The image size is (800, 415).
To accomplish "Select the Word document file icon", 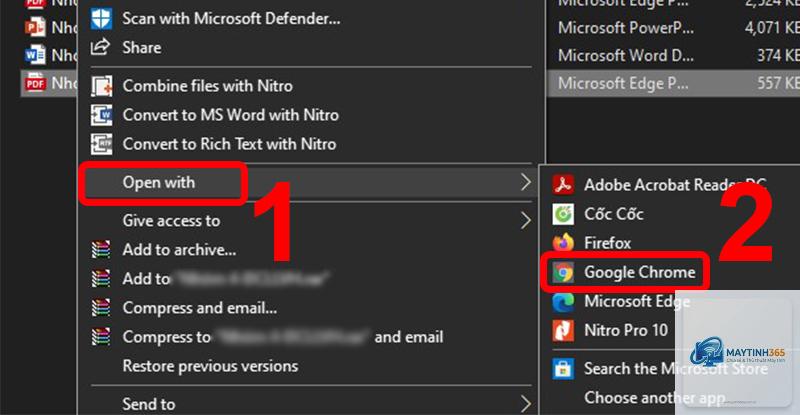I will pyautogui.click(x=35, y=55).
